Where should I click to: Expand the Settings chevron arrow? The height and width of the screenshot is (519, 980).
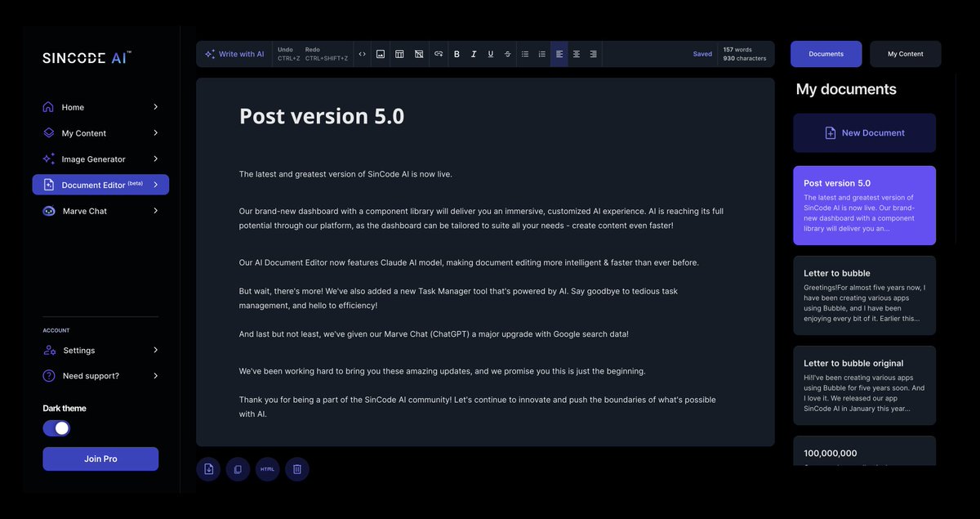(155, 350)
